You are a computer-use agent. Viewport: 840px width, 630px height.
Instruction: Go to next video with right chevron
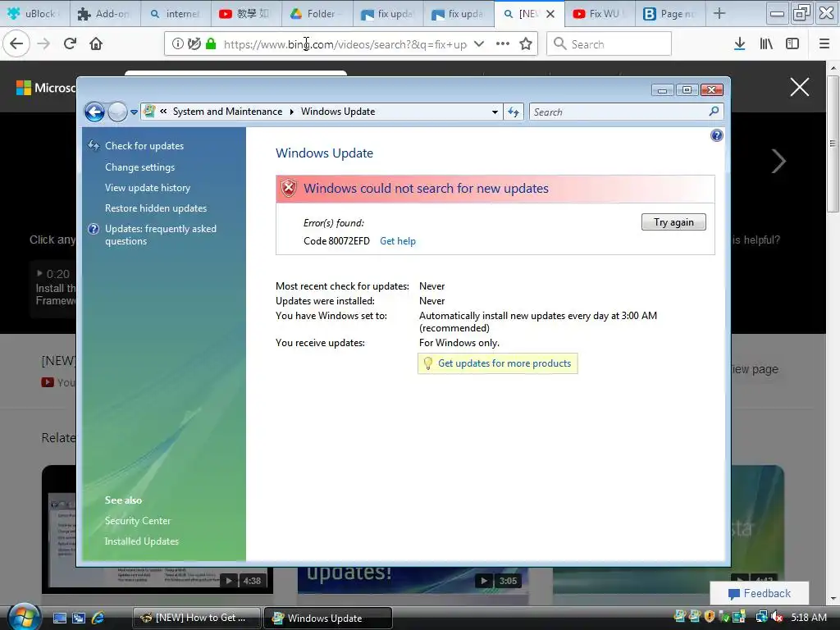point(778,162)
